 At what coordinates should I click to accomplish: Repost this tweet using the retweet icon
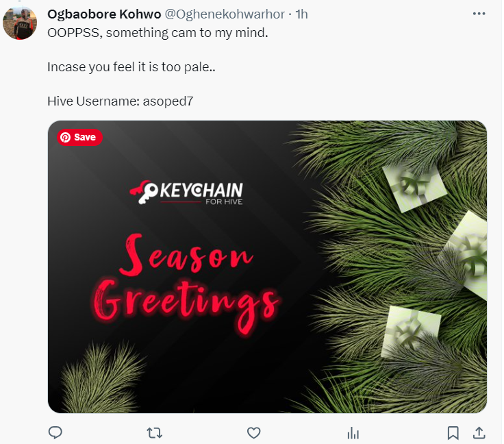point(154,433)
